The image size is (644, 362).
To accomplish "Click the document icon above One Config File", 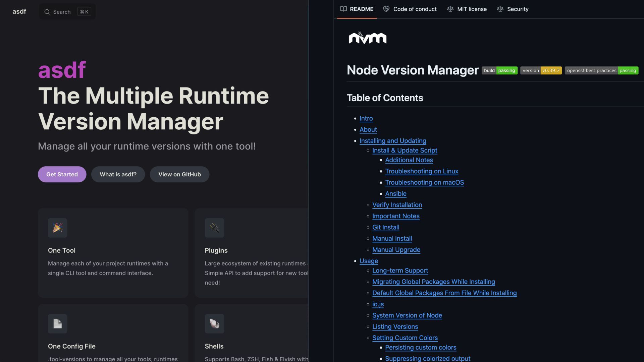I will click(x=57, y=324).
